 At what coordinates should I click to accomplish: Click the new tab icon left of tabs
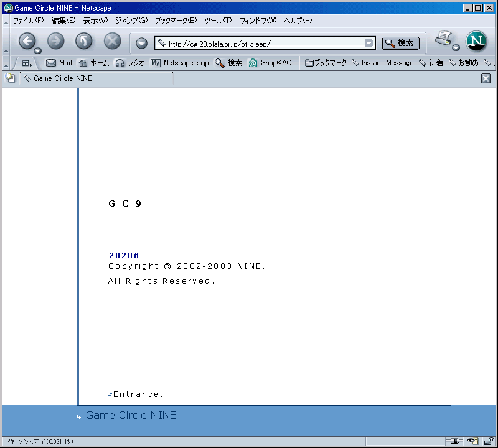click(10, 78)
